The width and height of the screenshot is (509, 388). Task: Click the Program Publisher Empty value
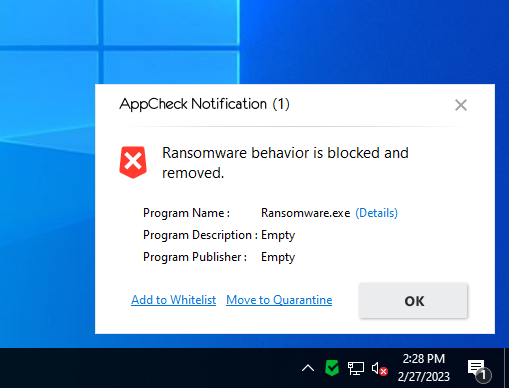tap(278, 257)
